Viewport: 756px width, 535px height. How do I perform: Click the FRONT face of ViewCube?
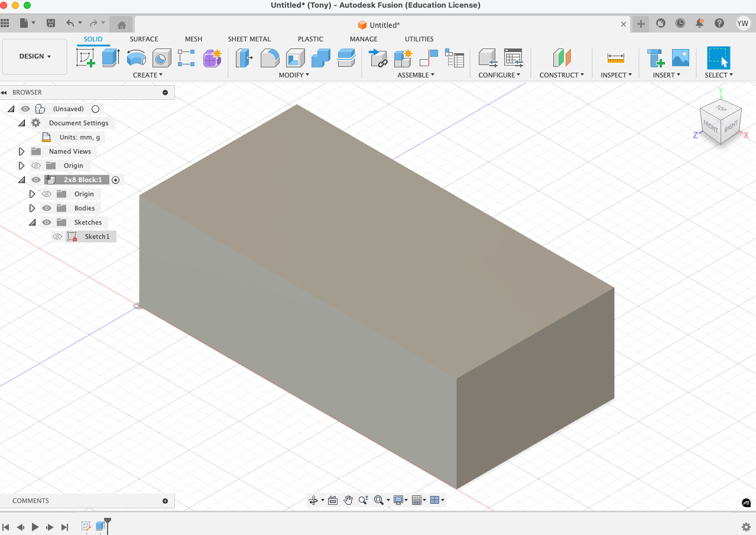tap(710, 126)
